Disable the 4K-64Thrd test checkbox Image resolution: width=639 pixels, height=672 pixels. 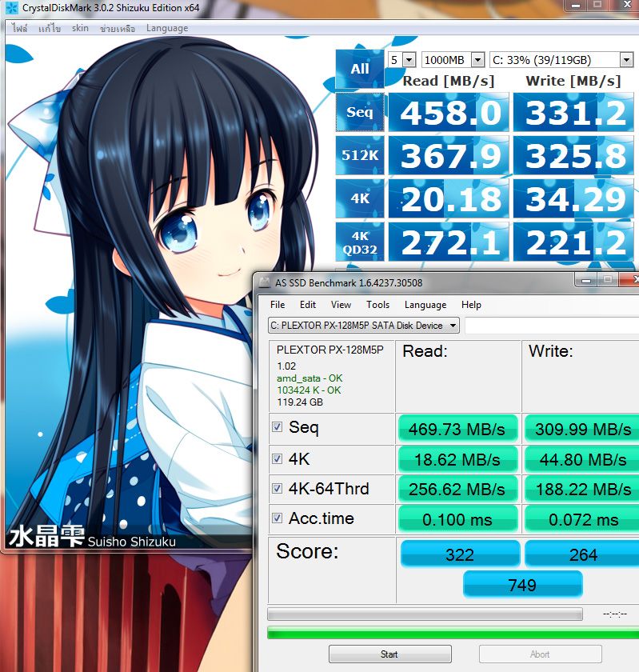(277, 488)
